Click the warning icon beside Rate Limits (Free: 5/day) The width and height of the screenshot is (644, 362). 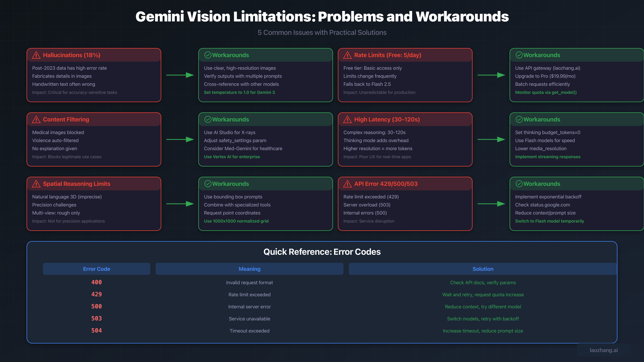click(347, 55)
